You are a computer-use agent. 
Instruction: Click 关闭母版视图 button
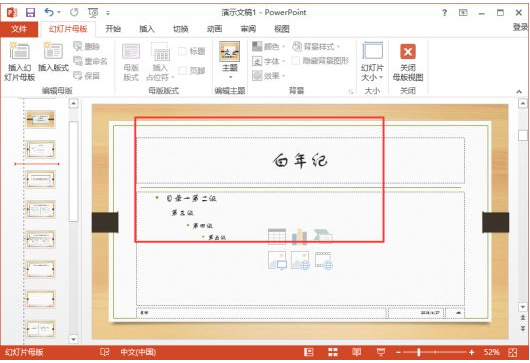point(408,62)
